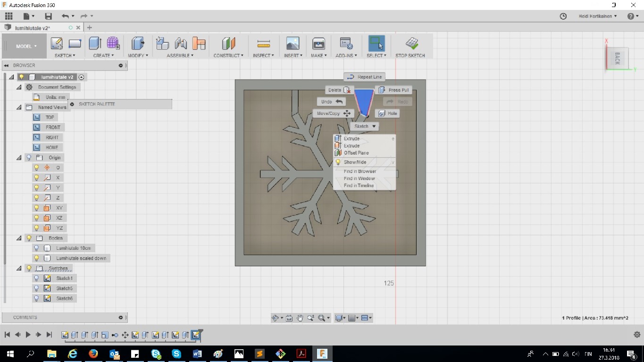Open the Job Status clock icon
The image size is (644, 362).
563,16
